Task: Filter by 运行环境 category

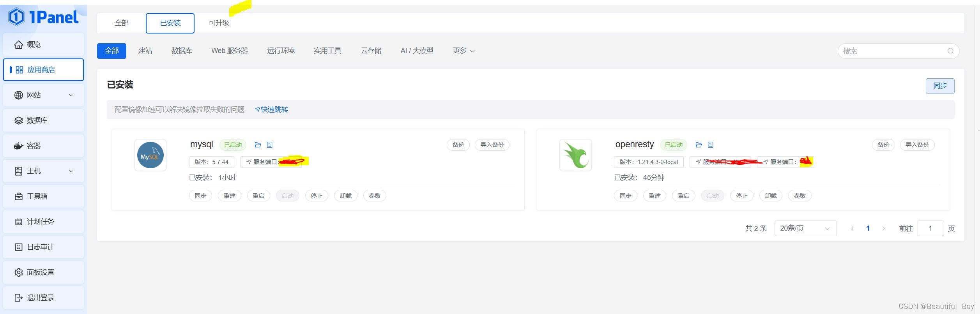Action: coord(281,51)
